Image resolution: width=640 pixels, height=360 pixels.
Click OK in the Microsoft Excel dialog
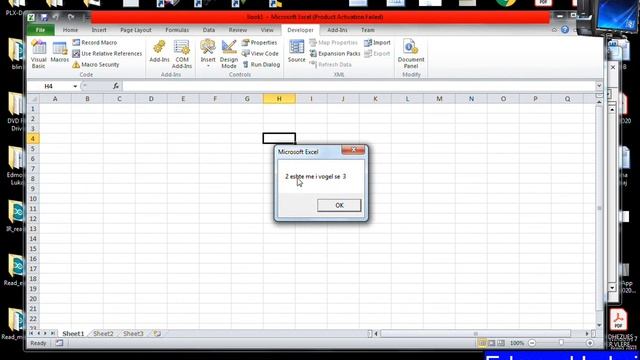[x=339, y=205]
